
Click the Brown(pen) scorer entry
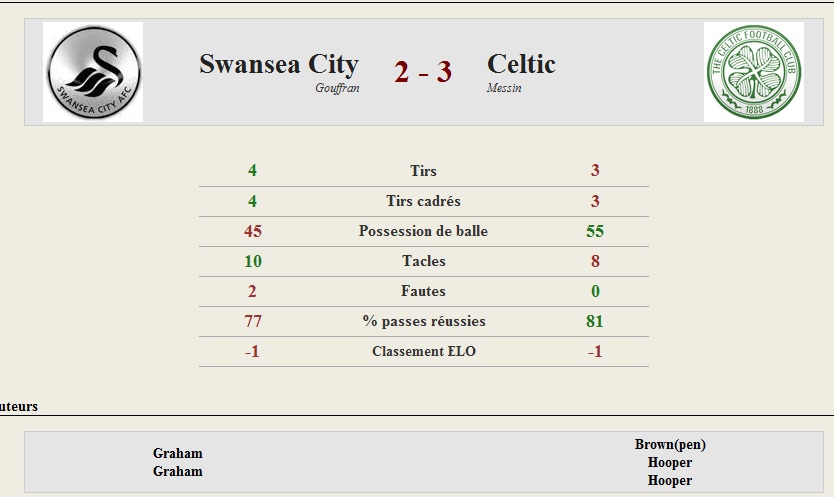coord(670,444)
